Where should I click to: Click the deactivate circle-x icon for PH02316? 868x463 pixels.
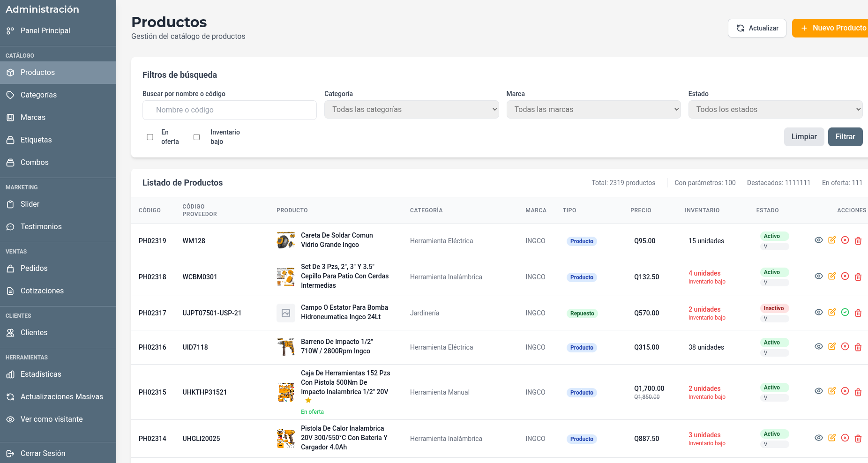point(845,347)
